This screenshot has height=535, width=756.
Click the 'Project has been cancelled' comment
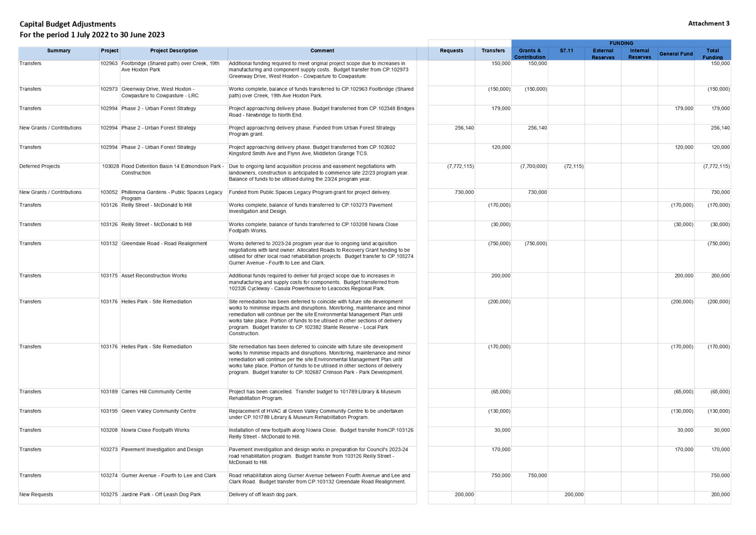315,395
